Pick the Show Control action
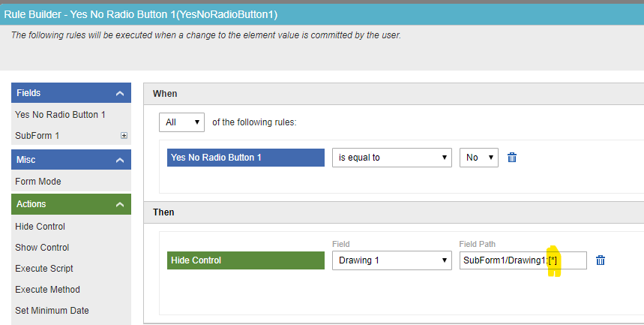644x325 pixels. pos(42,248)
